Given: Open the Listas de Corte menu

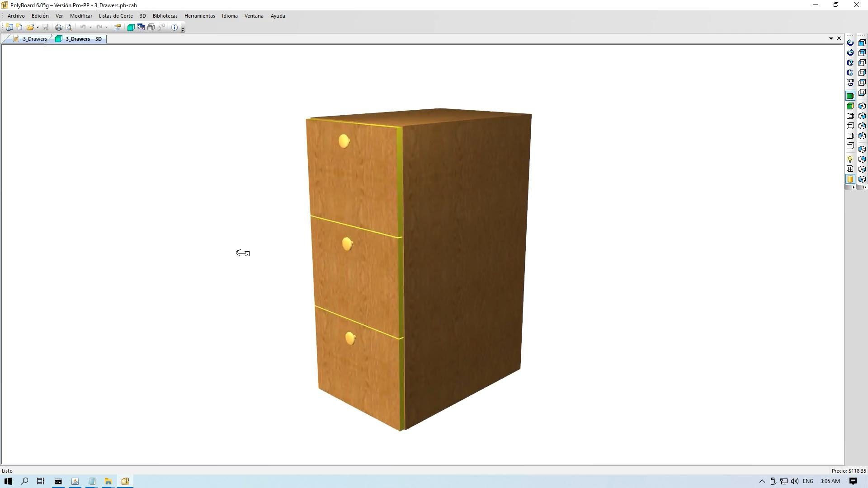Looking at the screenshot, I should 116,16.
